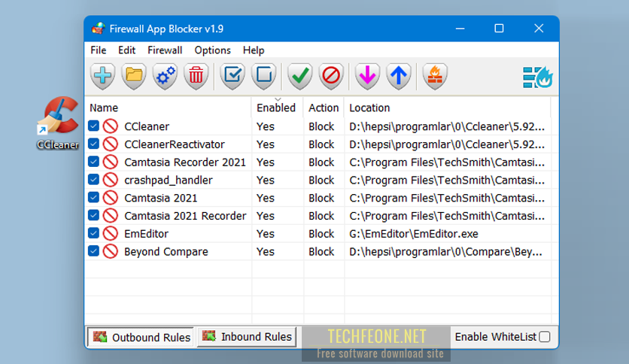Open the Help menu
The width and height of the screenshot is (629, 364).
(x=254, y=50)
